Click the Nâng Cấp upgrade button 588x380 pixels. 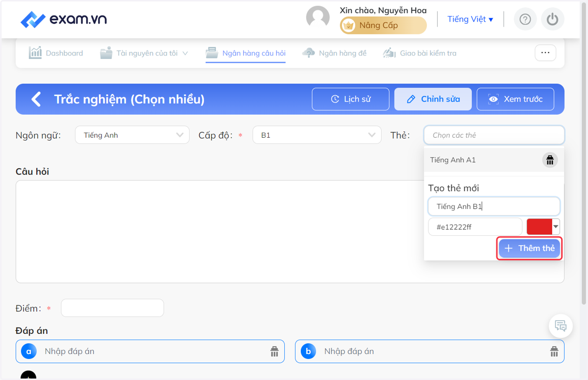coord(383,25)
